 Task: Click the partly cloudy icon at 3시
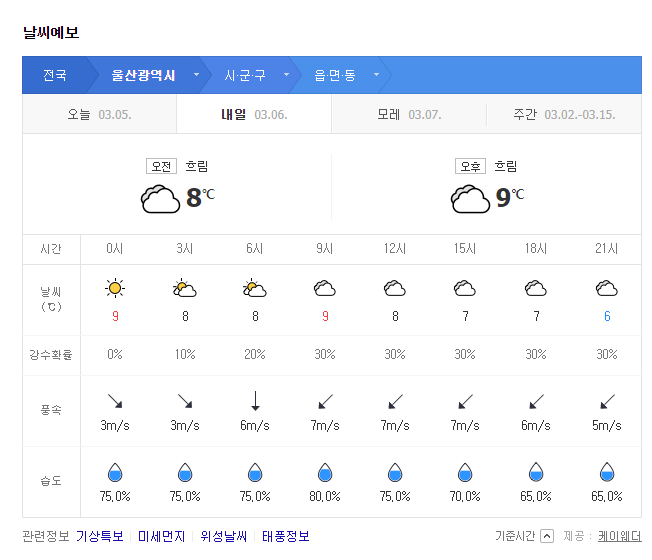[185, 289]
